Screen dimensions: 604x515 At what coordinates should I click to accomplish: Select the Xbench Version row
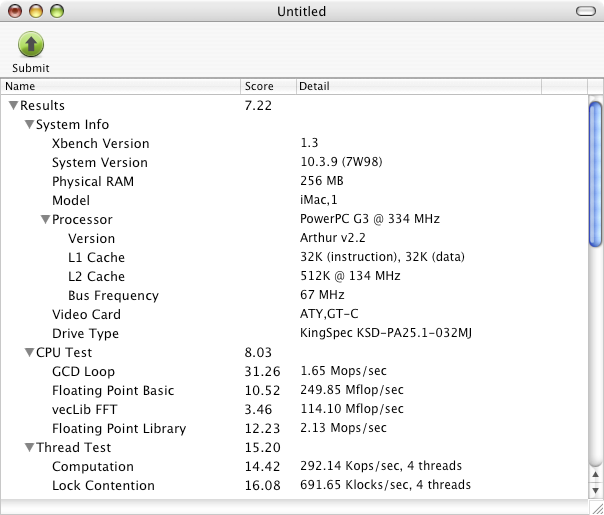tap(294, 143)
